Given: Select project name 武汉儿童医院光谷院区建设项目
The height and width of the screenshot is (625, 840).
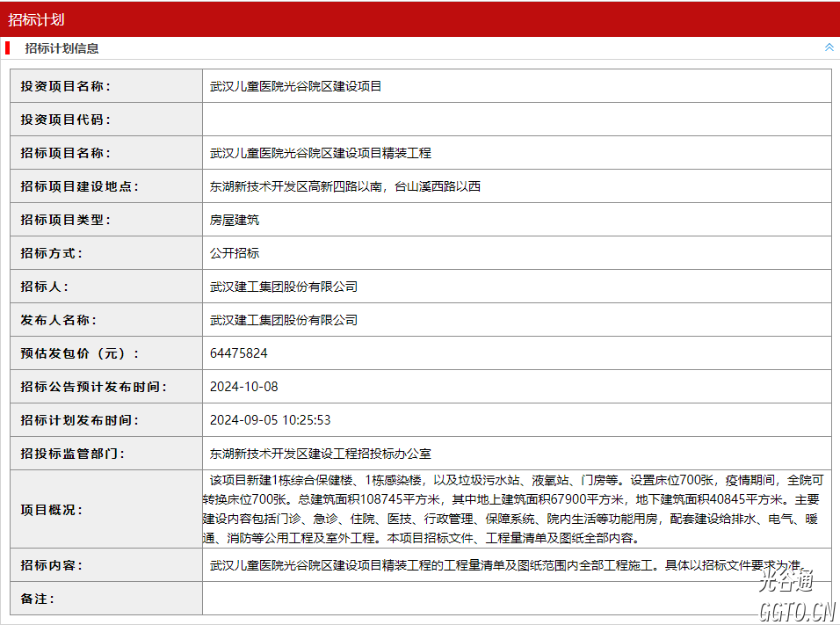Looking at the screenshot, I should pos(295,86).
